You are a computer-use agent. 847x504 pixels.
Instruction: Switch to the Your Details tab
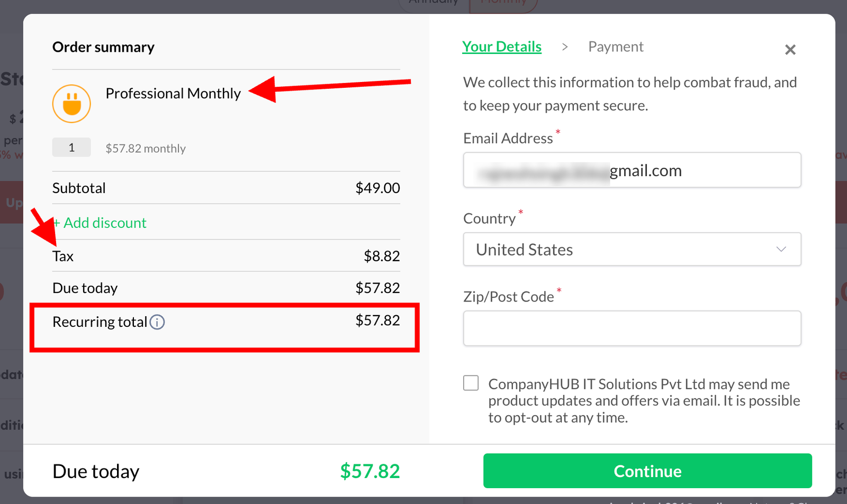(x=502, y=47)
